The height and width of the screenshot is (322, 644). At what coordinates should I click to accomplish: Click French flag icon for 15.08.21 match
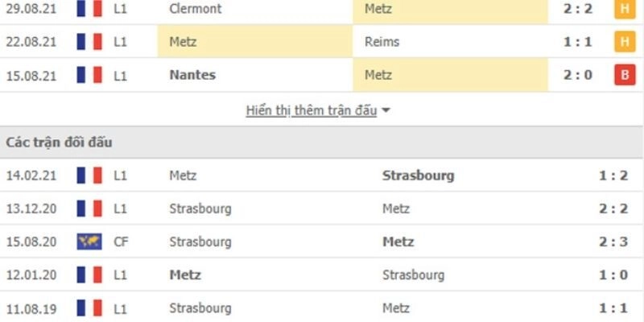point(89,75)
